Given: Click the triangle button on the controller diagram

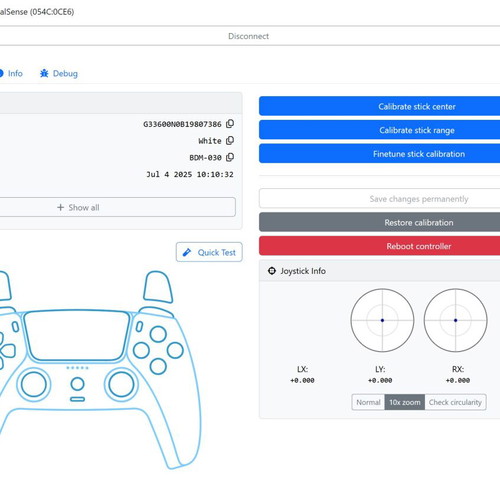Looking at the screenshot, I should tap(158, 334).
